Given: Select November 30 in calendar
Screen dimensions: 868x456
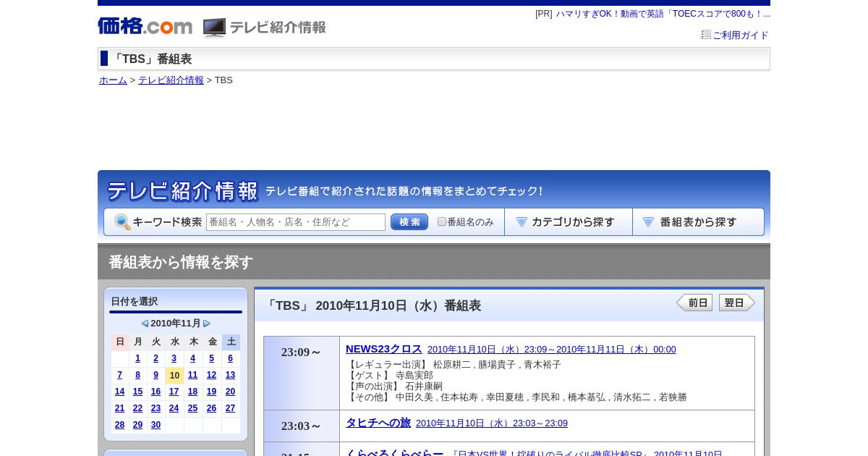Looking at the screenshot, I should tap(156, 425).
